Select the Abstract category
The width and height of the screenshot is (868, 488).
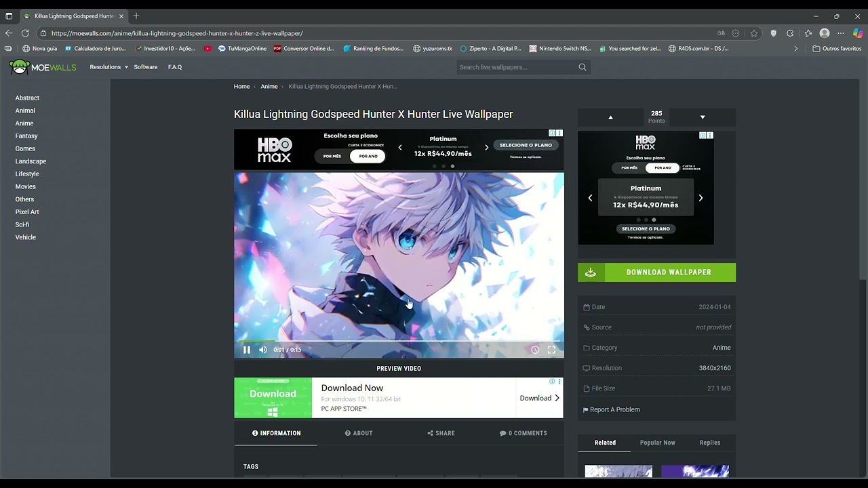click(27, 98)
